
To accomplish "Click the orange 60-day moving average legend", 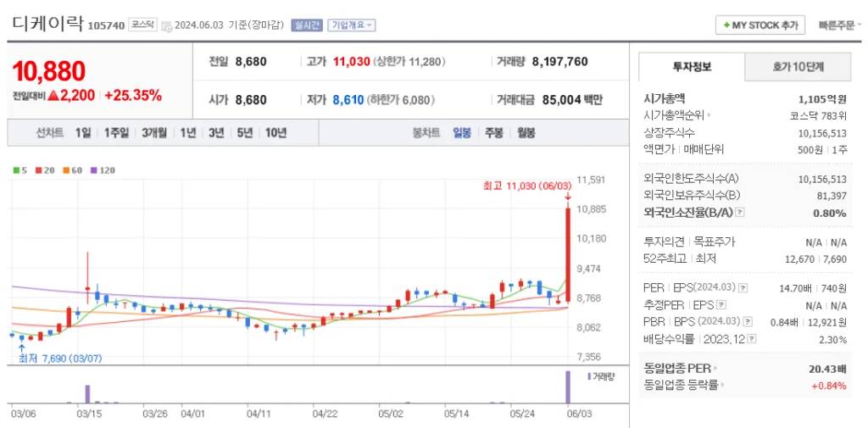I will (72, 170).
